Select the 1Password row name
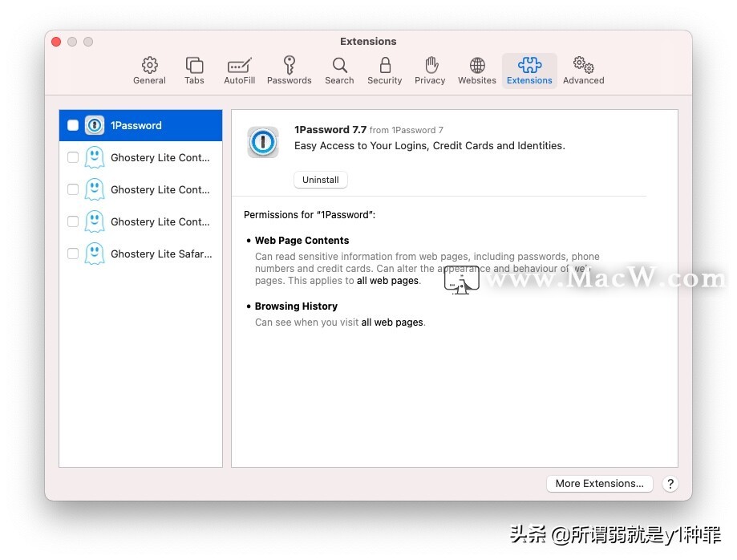The image size is (737, 560). 136,125
